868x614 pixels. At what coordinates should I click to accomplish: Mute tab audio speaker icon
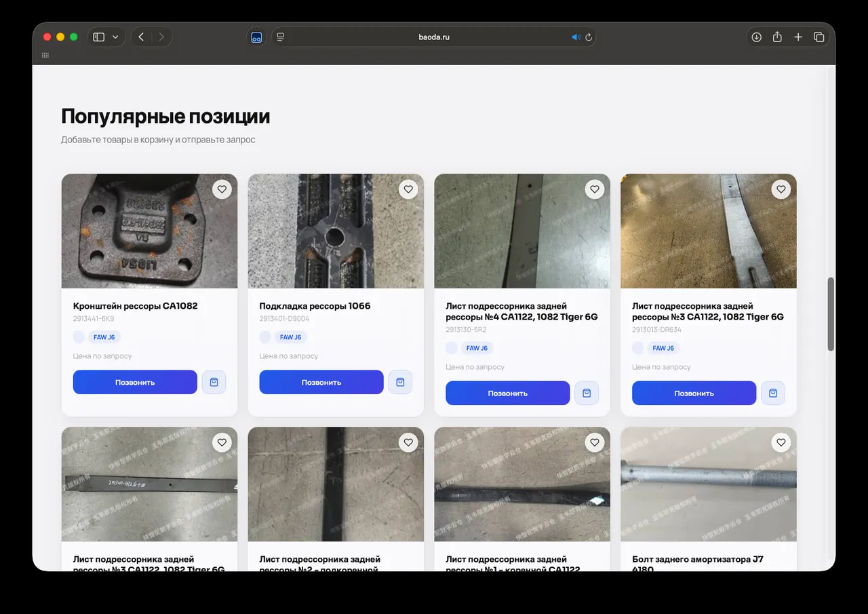tap(576, 37)
